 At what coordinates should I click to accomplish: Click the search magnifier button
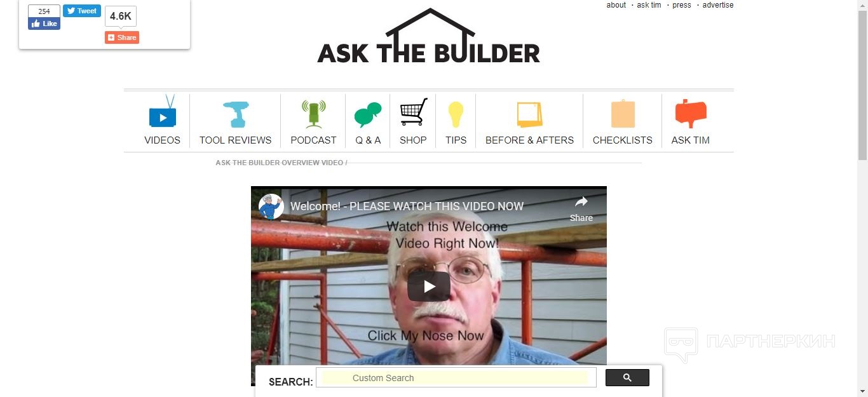pos(627,378)
